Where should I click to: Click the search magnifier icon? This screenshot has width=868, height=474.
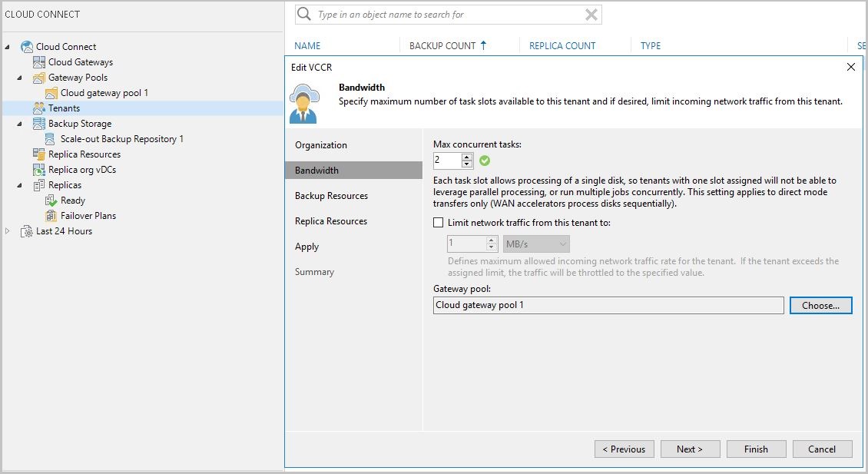[x=303, y=14]
